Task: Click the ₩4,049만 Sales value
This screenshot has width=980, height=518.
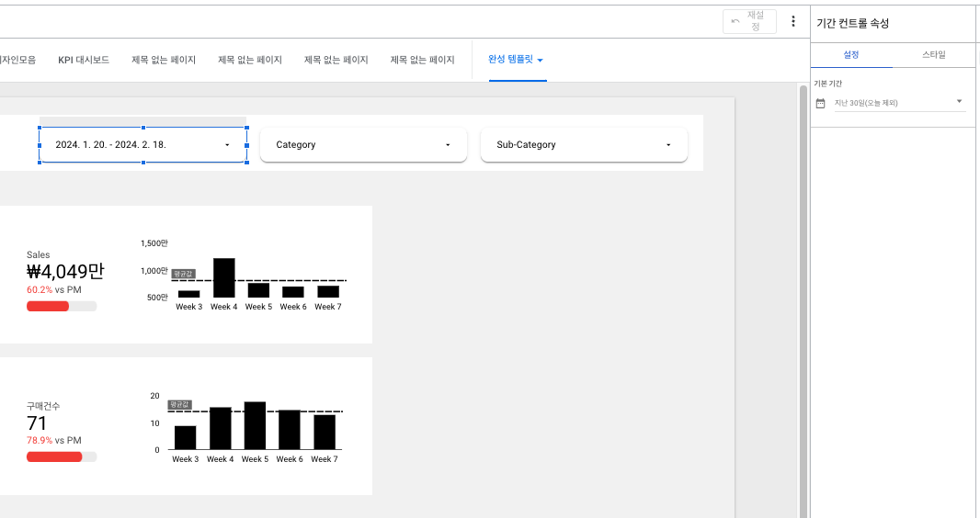Action: 65,272
